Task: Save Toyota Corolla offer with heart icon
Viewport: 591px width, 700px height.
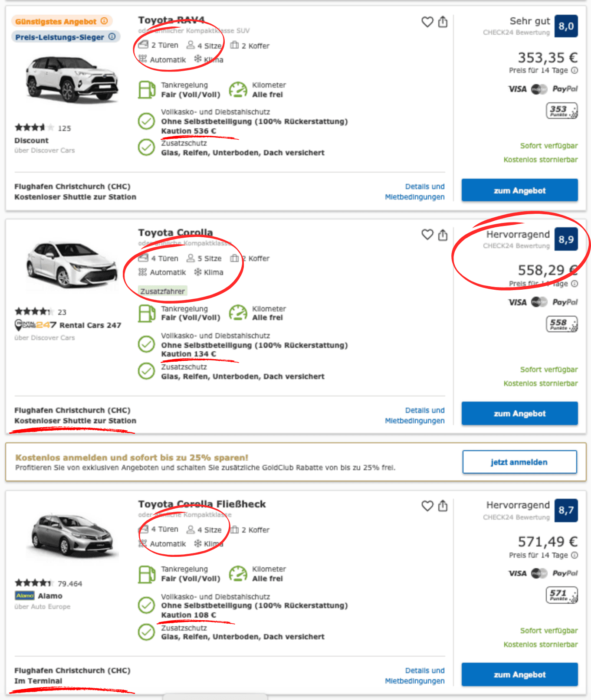Action: (427, 235)
